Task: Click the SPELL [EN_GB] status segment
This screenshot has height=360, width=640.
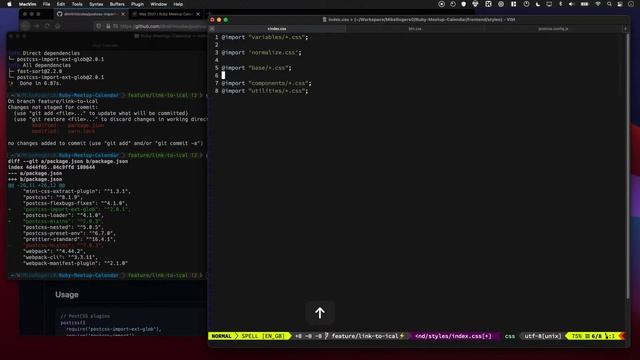Action: click(263, 336)
